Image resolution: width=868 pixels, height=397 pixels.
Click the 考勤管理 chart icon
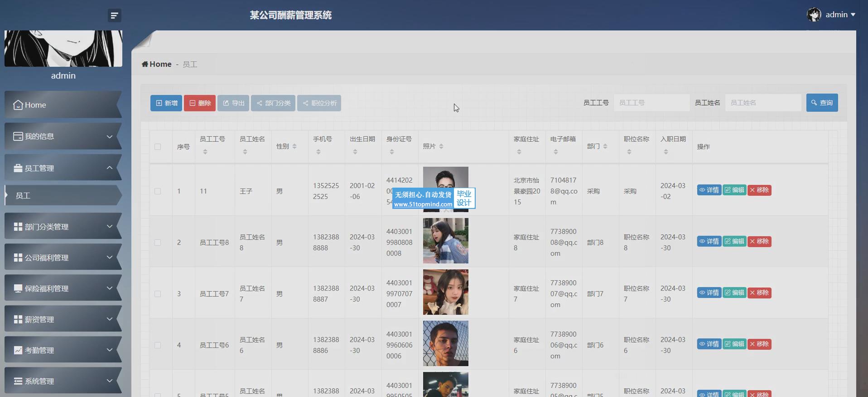(18, 350)
